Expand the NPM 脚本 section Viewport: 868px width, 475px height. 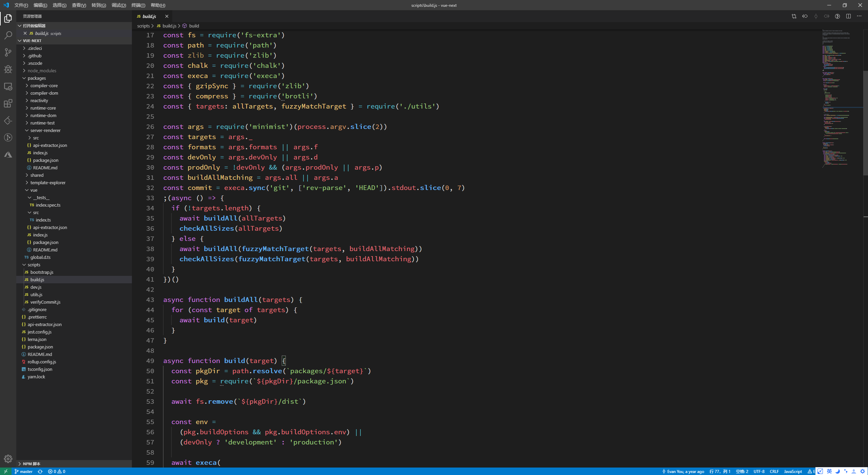point(32,463)
